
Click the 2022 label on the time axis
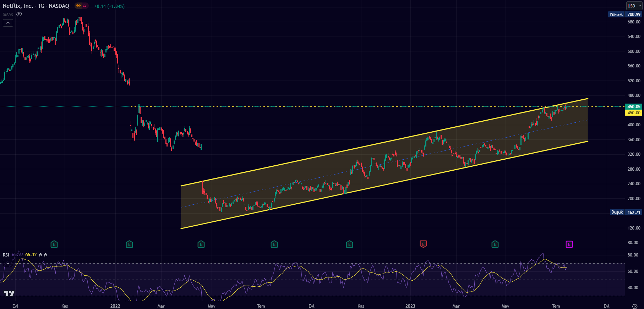pos(115,306)
